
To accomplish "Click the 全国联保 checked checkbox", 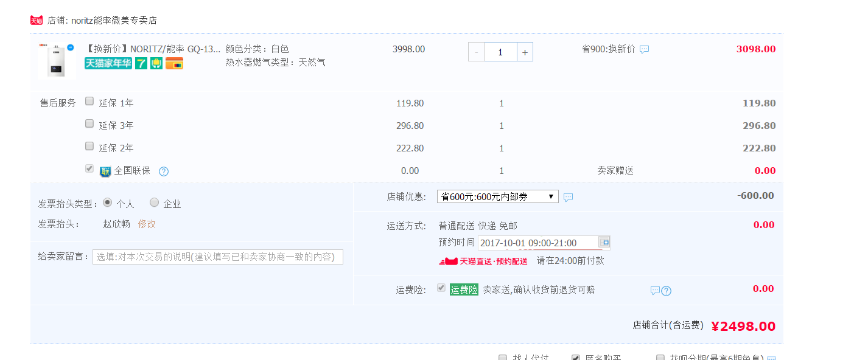I will point(89,168).
